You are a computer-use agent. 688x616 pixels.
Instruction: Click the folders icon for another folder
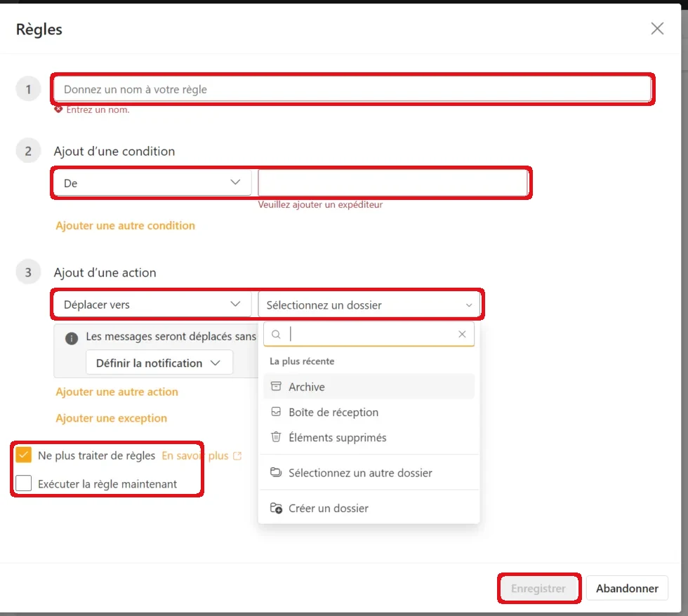point(276,472)
